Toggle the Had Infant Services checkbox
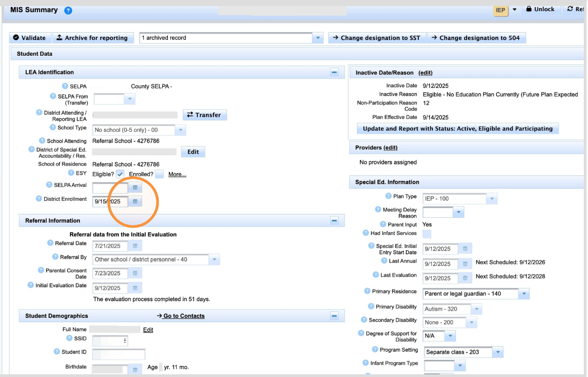The width and height of the screenshot is (588, 377). [x=427, y=234]
